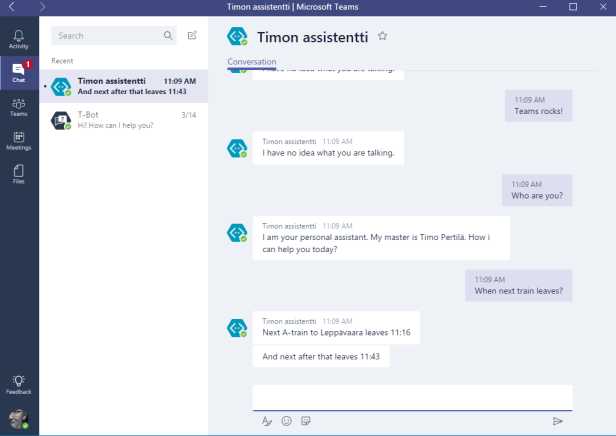Click the back arrow in title bar
This screenshot has height=436, width=616.
point(11,7)
